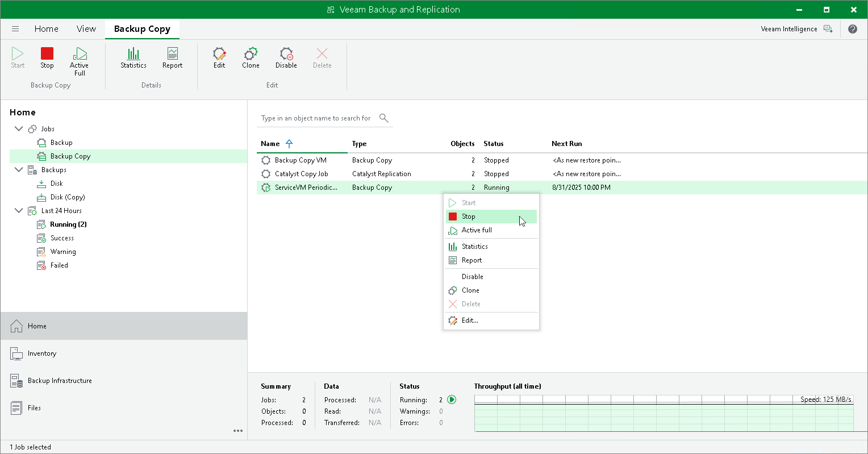This screenshot has height=454, width=868.
Task: Open the Running (2) tree node
Action: [62, 224]
